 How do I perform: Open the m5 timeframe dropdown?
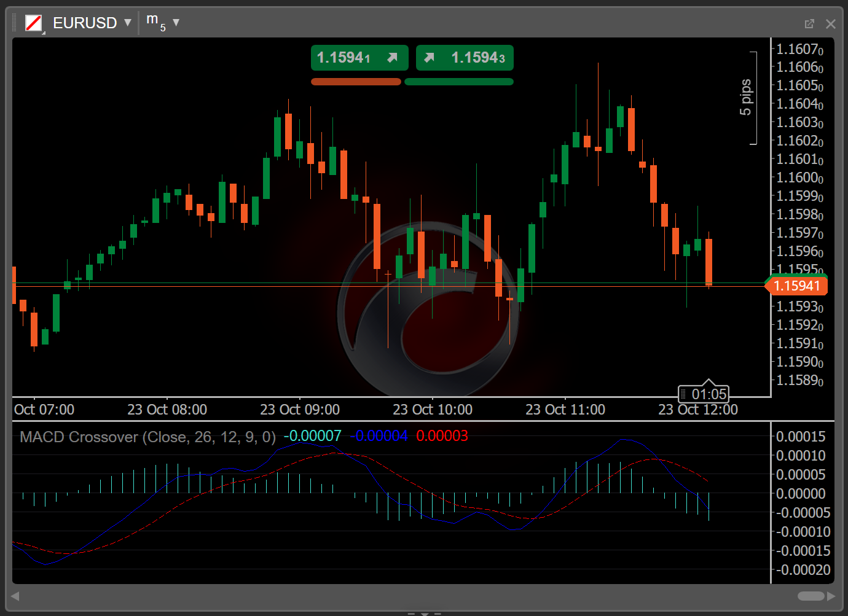tap(176, 23)
